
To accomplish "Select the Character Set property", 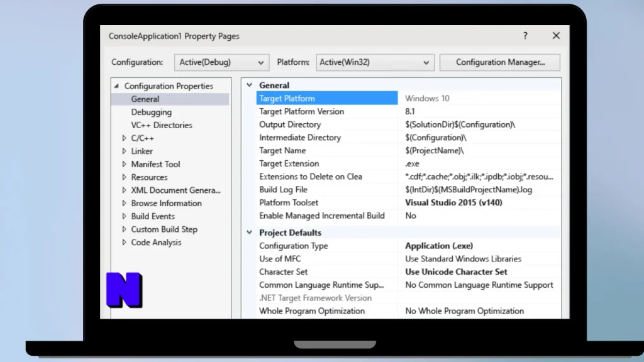I will [283, 271].
